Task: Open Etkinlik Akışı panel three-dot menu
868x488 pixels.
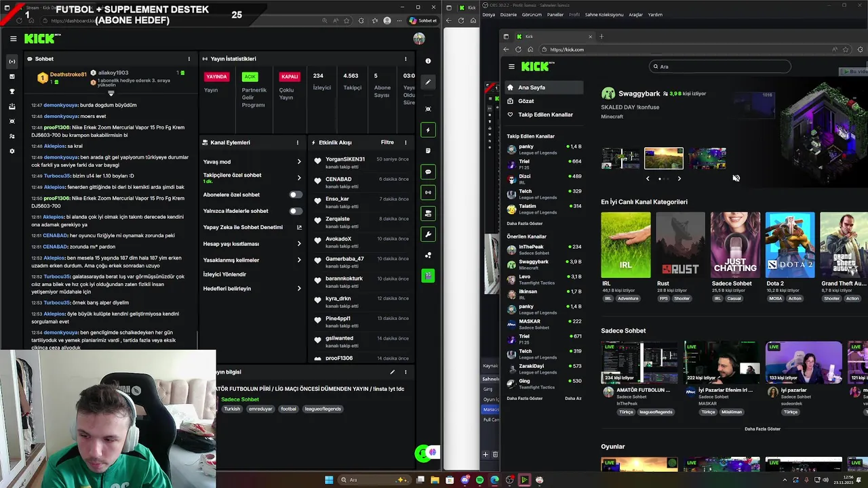Action: 406,142
